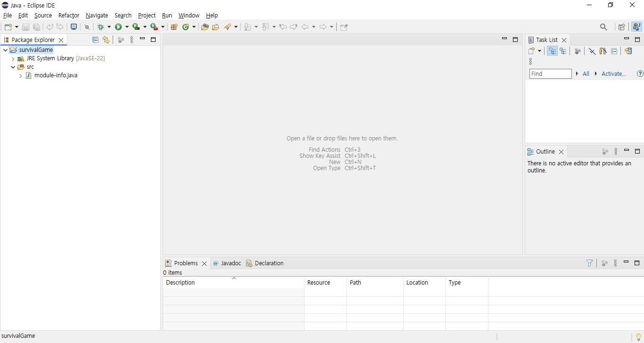644x343 pixels.
Task: Click the filter icon in Problems view
Action: 589,263
